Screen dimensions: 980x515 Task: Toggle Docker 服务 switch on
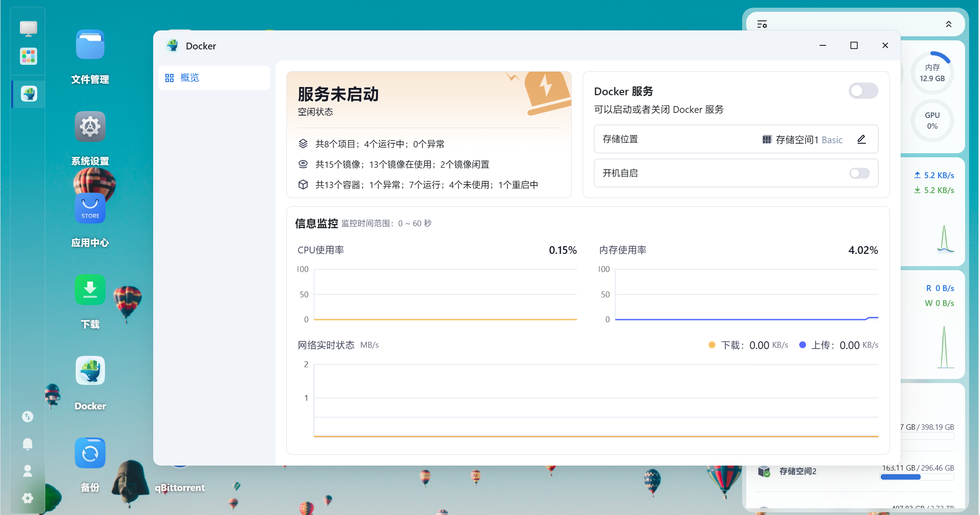tap(864, 91)
